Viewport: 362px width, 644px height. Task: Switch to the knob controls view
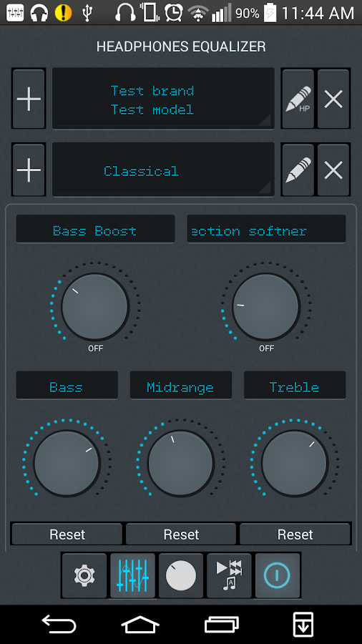click(x=181, y=575)
